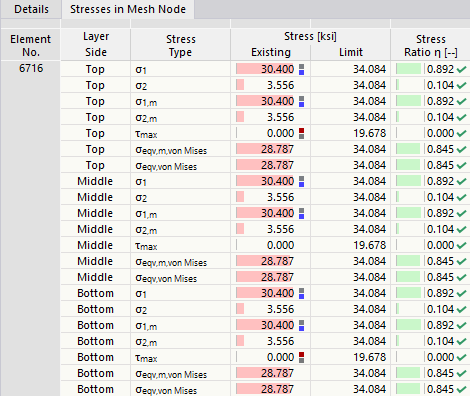Click the indicator icon in Middle σ1 row

[x=301, y=181]
